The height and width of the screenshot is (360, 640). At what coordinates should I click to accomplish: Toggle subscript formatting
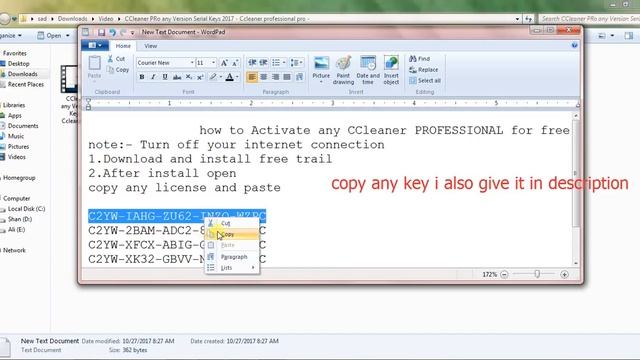(189, 77)
